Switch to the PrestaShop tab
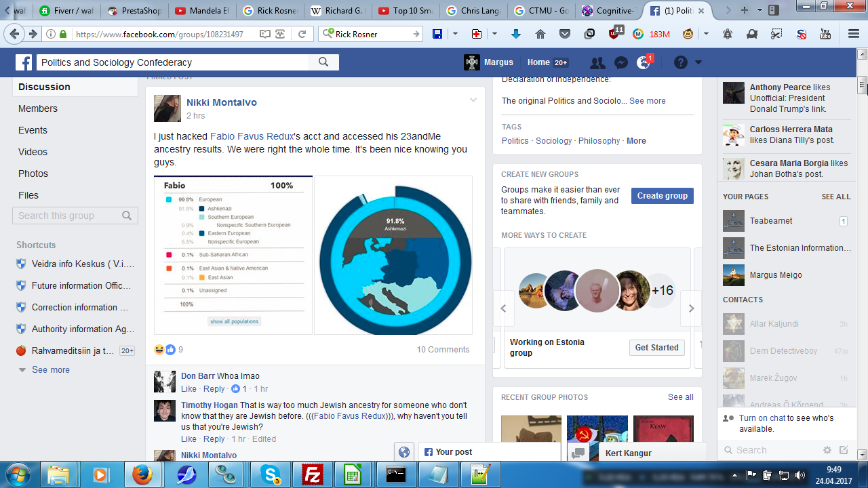The width and height of the screenshot is (868, 488). click(134, 11)
